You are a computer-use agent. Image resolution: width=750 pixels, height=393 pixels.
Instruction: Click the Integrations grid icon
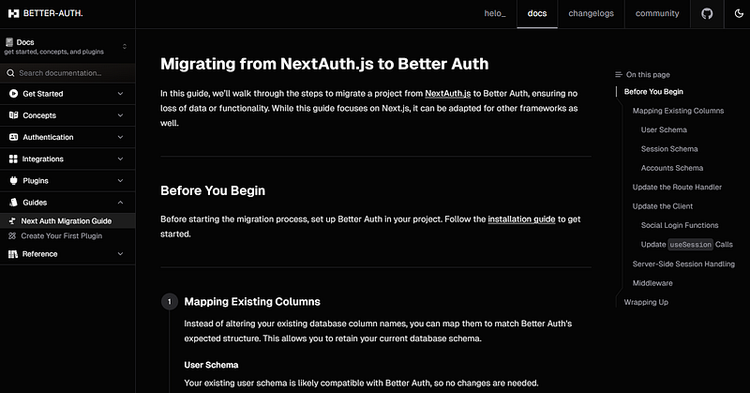pyautogui.click(x=13, y=159)
